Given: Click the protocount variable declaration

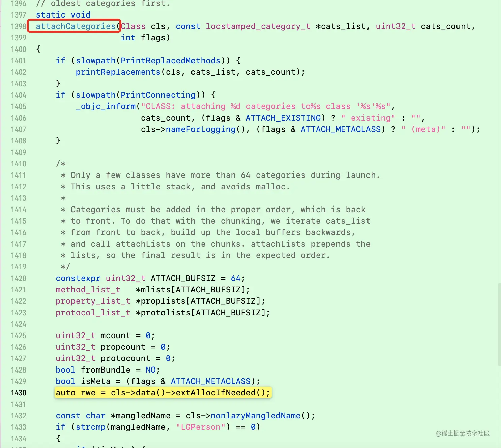Looking at the screenshot, I should click(125, 358).
